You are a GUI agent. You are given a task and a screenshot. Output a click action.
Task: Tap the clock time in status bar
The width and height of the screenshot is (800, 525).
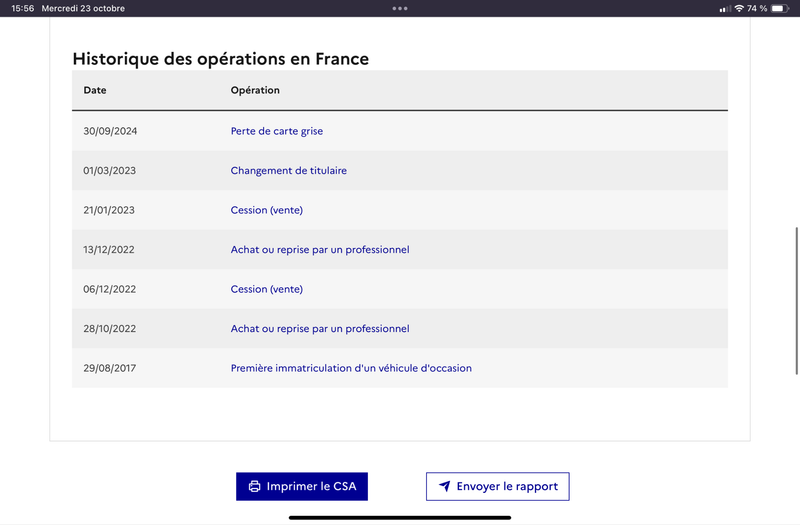[x=22, y=8]
